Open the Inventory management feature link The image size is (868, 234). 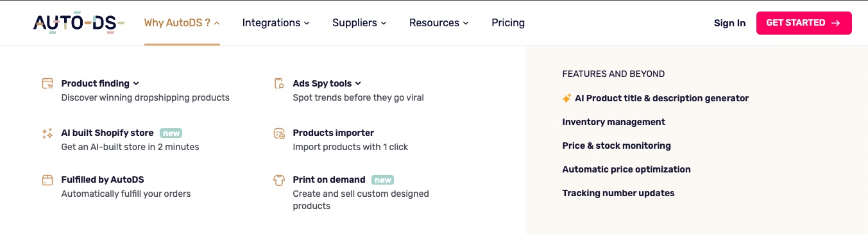pos(614,122)
